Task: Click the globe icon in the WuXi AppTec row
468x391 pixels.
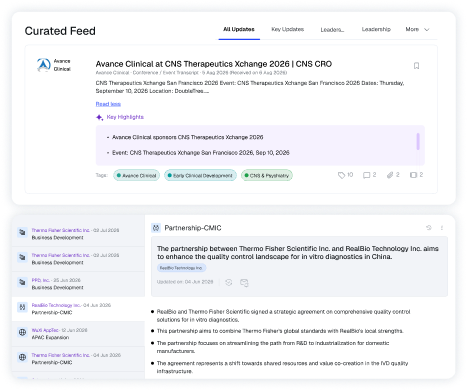Action: coord(22,332)
